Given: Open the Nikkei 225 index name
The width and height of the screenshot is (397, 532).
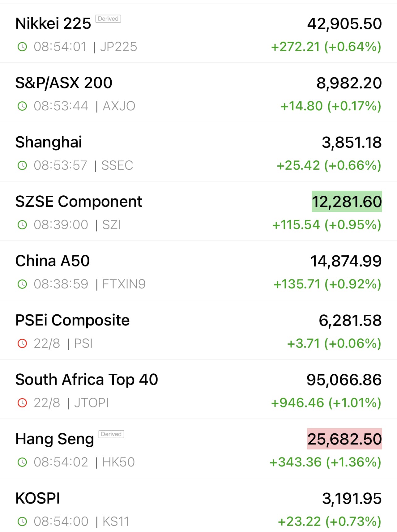Looking at the screenshot, I should point(53,23).
